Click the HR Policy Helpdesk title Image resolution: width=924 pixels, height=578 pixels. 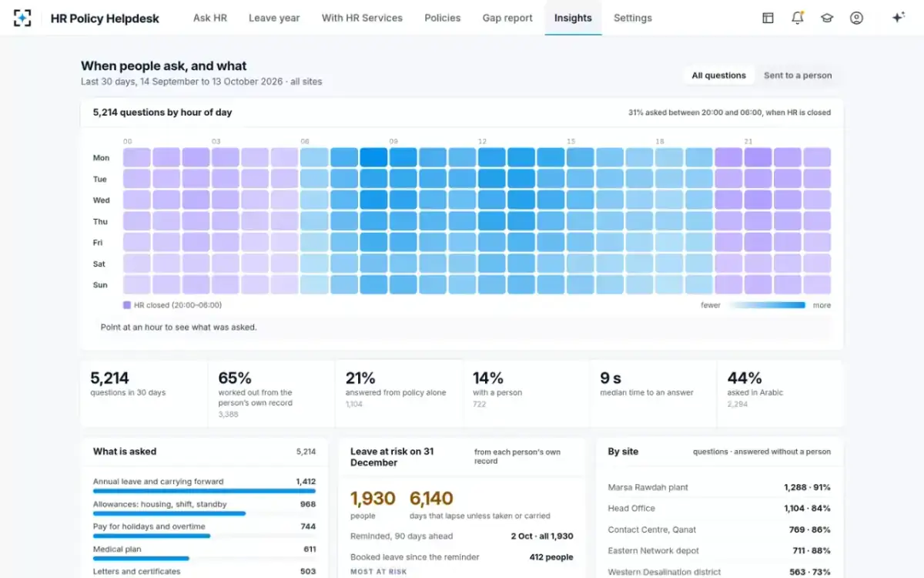click(105, 18)
